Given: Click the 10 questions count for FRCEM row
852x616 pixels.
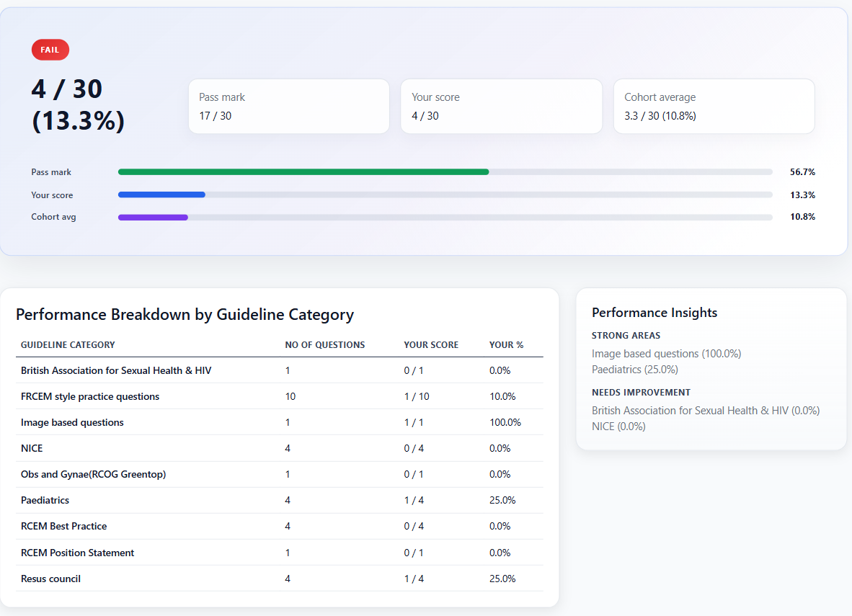Looking at the screenshot, I should 290,396.
